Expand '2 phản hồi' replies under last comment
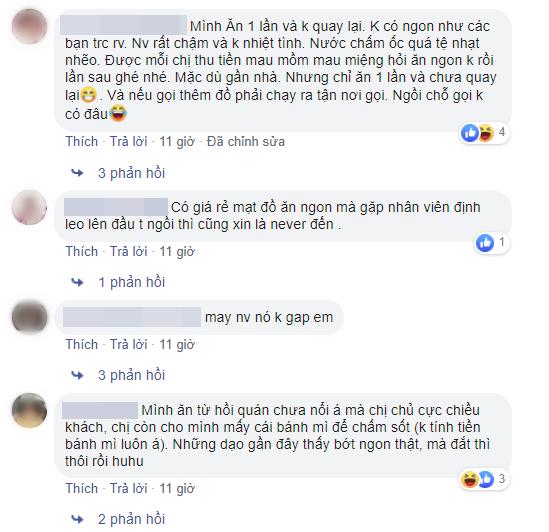Image resolution: width=549 pixels, height=532 pixels. (x=131, y=519)
